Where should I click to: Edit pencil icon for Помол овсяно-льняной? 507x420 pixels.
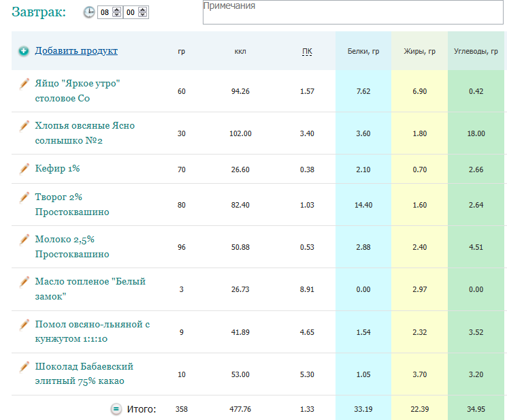point(24,325)
